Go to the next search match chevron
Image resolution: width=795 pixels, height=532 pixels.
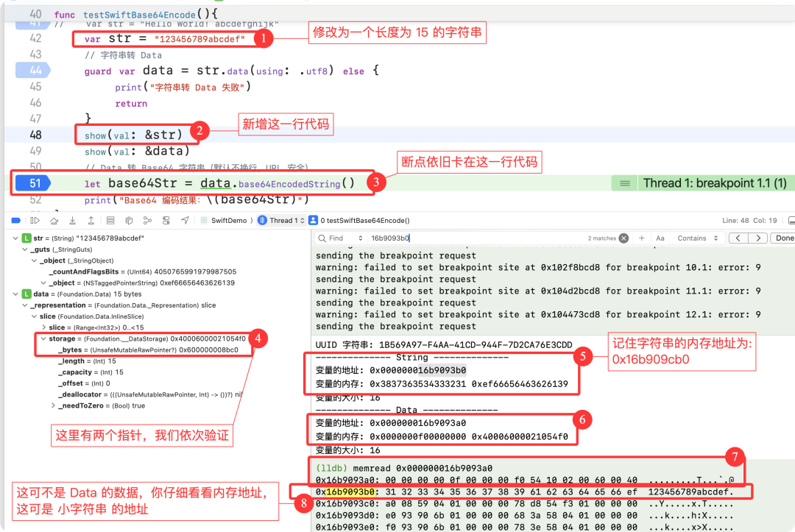pyautogui.click(x=759, y=238)
